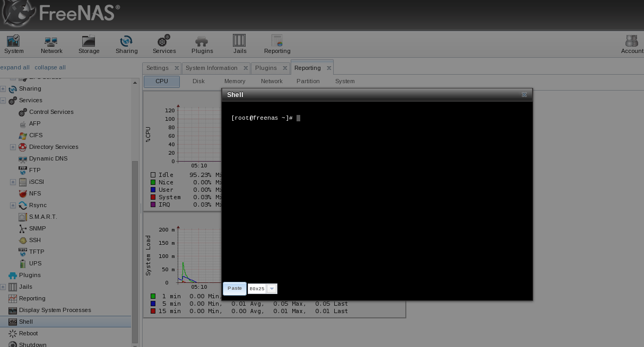The width and height of the screenshot is (644, 347).
Task: Expand the Rsync tree node
Action: 13,205
